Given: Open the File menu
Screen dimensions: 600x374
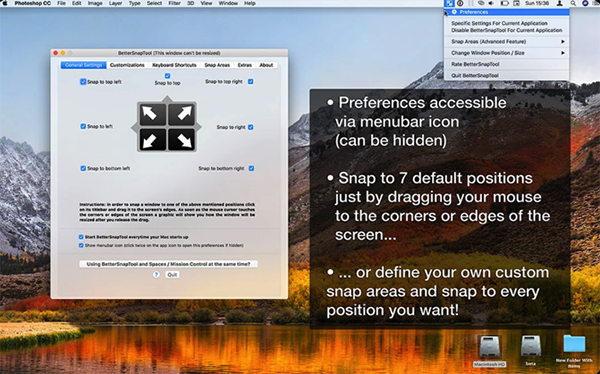Looking at the screenshot, I should click(x=61, y=3).
